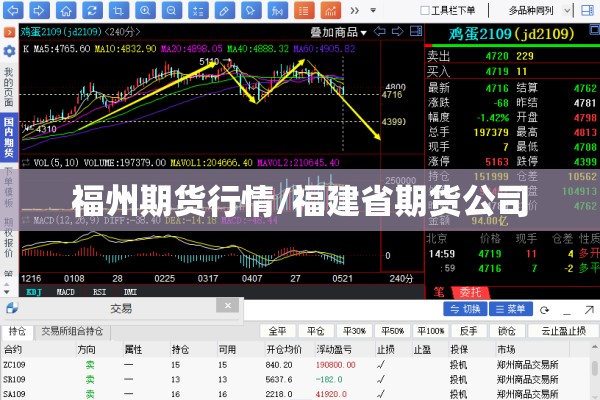Select 期权报价 in the left sidebar

(x=9, y=237)
